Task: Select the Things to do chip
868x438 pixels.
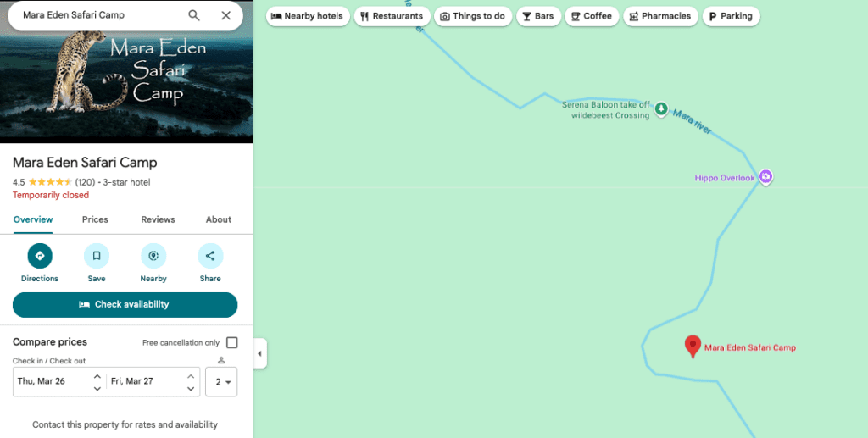Action: (473, 16)
